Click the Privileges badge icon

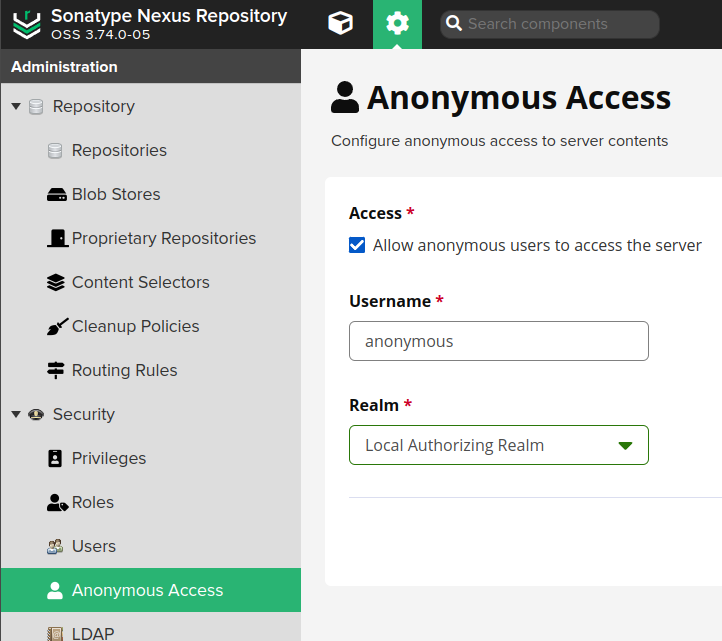pos(55,458)
